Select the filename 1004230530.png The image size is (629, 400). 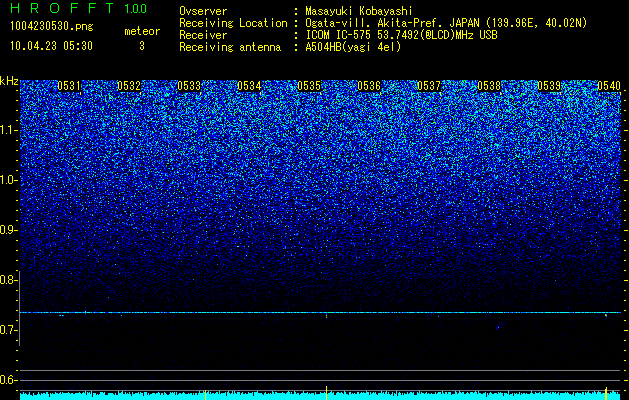[x=52, y=26]
